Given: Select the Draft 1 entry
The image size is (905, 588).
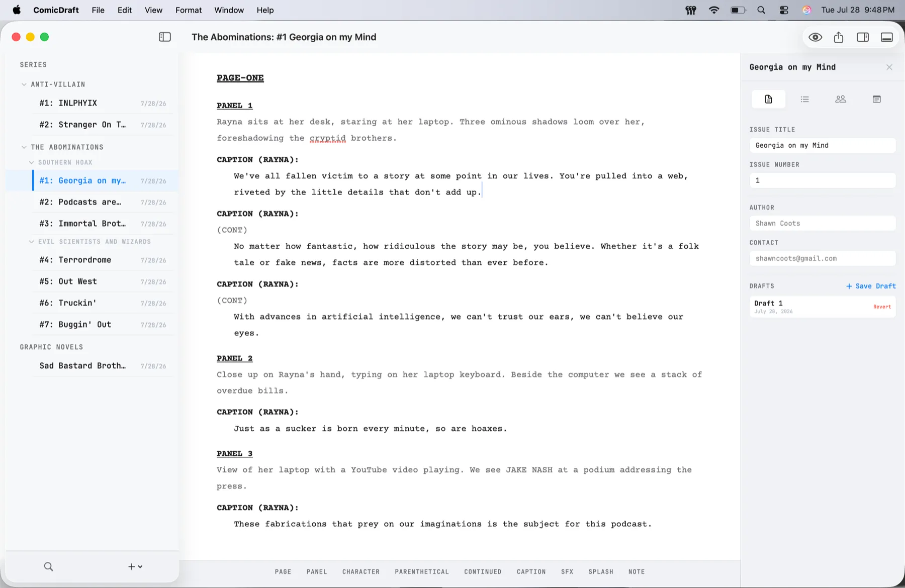Looking at the screenshot, I should click(823, 307).
